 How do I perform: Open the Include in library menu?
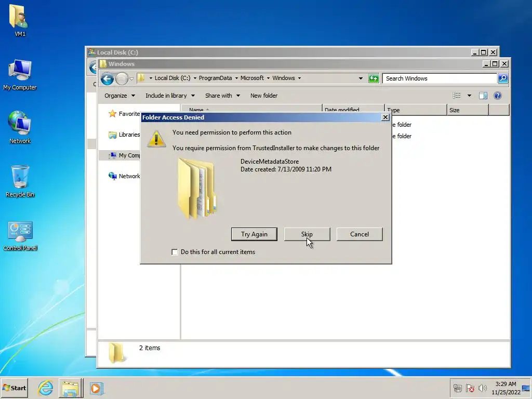(170, 96)
